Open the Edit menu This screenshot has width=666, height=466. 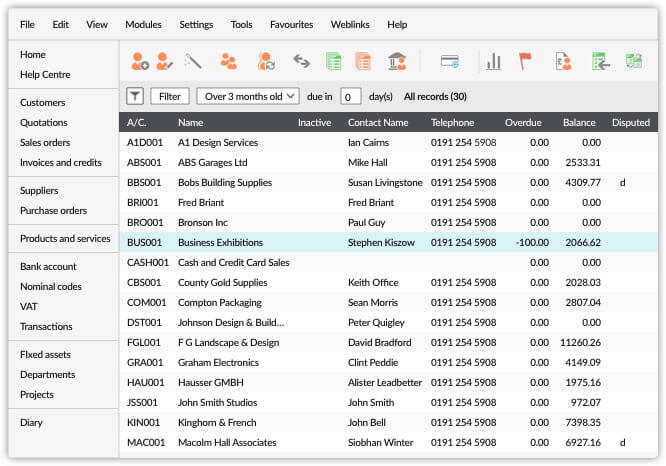click(x=60, y=25)
